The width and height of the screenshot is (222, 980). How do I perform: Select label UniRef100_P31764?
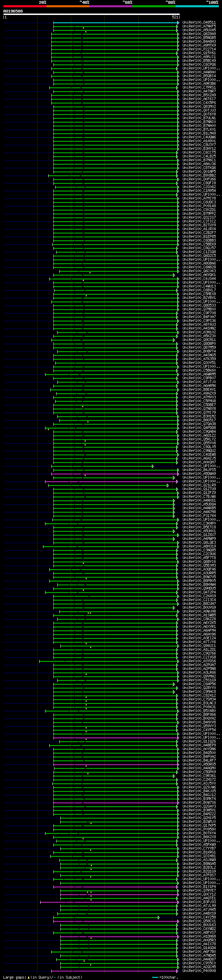pos(199,516)
